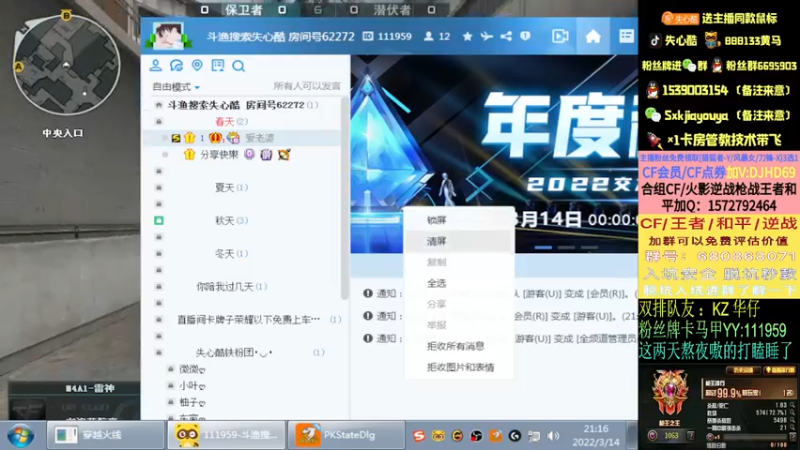Select sub-channel 微微 in list

coord(192,369)
